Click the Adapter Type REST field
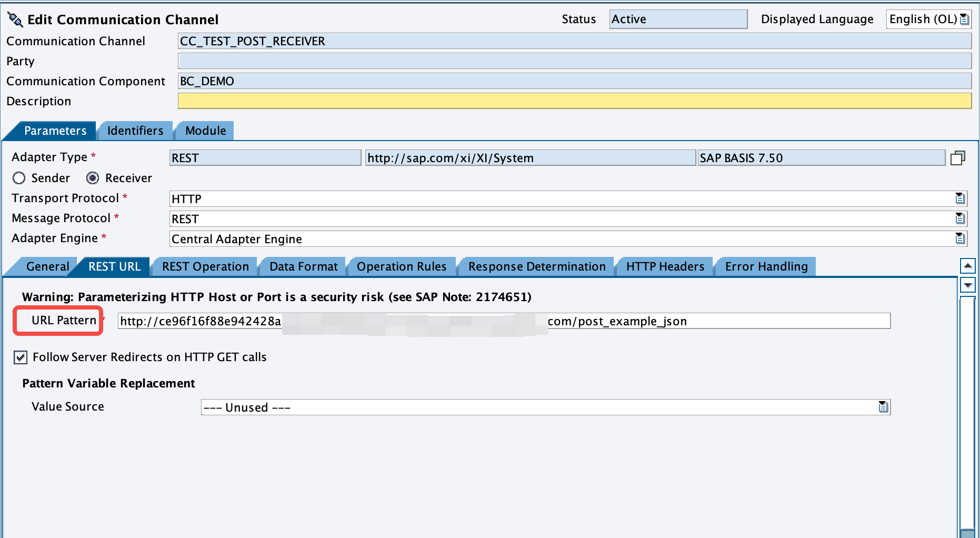 265,158
